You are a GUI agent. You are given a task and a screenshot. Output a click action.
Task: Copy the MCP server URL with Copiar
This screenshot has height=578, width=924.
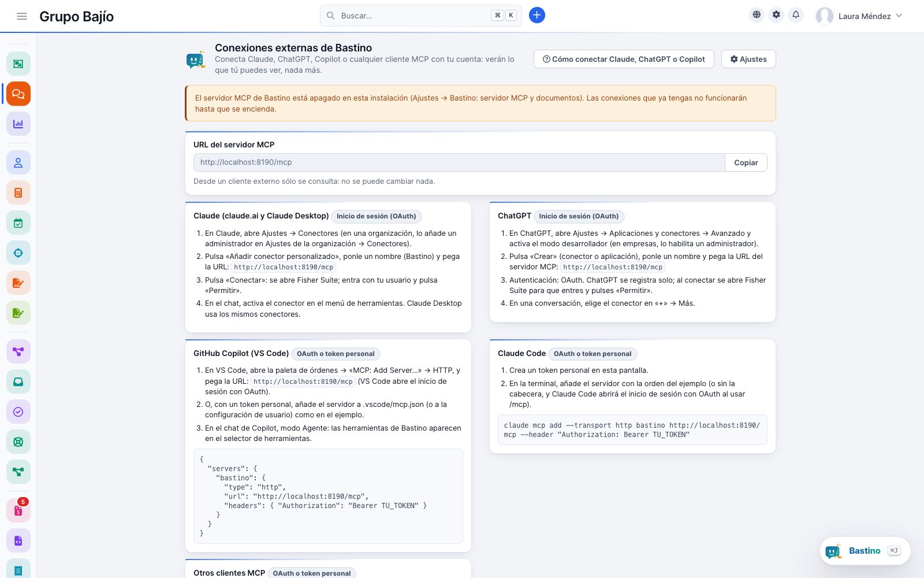pos(746,162)
